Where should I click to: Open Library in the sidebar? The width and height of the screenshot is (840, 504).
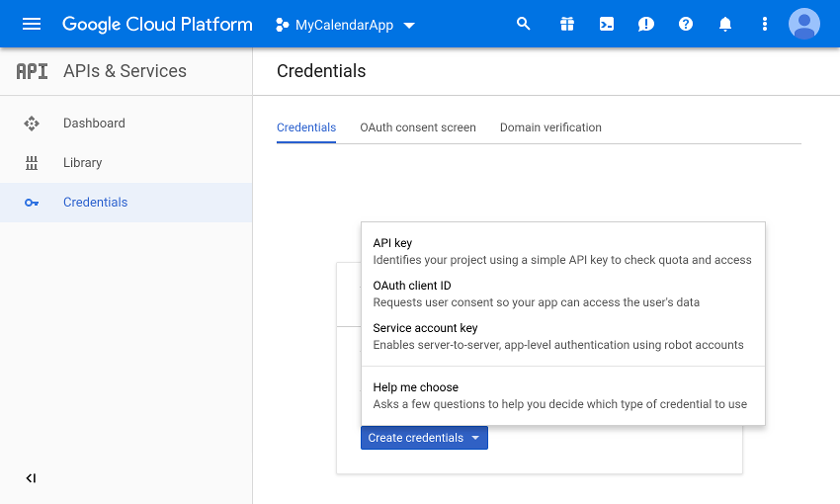126,163
